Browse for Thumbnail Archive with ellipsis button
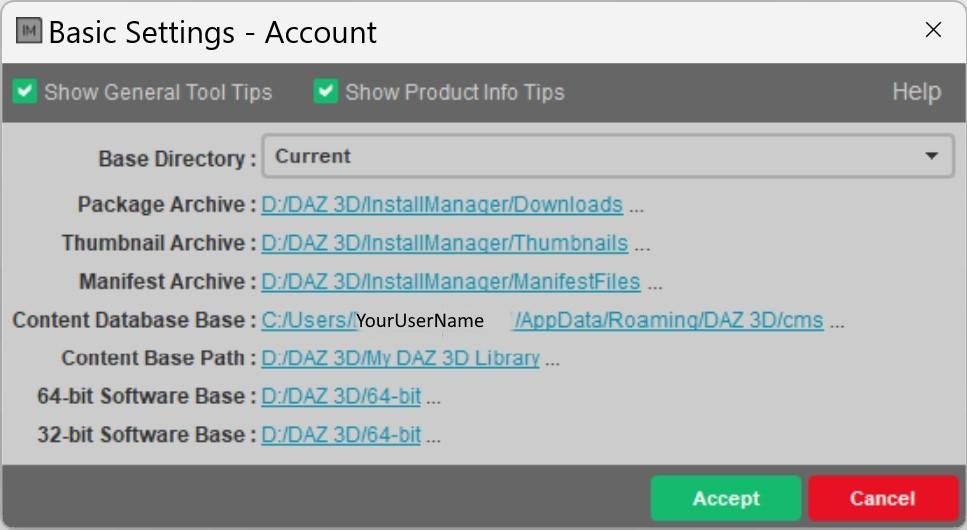 [642, 245]
